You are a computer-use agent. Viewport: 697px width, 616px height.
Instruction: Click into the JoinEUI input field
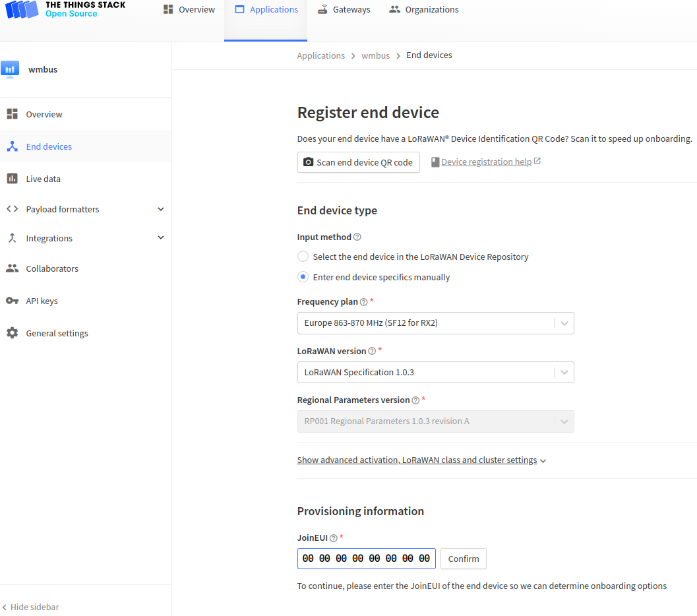[366, 559]
